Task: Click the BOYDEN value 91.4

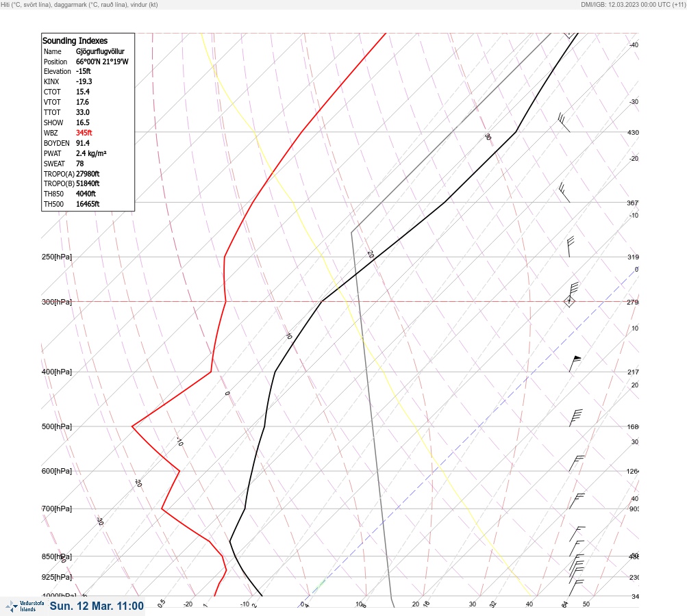Action: point(83,143)
